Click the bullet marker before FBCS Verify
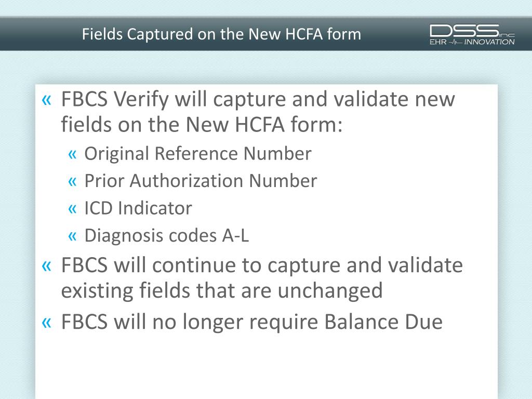This screenshot has height=399, width=532. point(46,100)
